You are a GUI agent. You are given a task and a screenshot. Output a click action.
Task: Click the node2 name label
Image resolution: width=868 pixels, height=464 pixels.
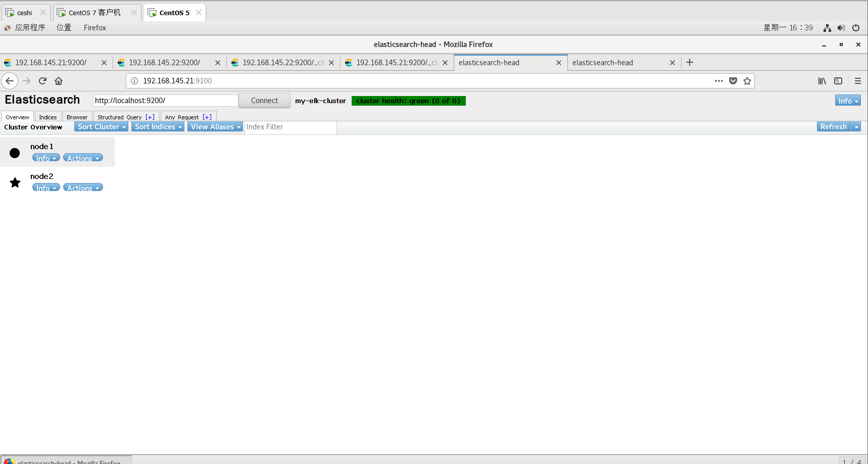(42, 176)
